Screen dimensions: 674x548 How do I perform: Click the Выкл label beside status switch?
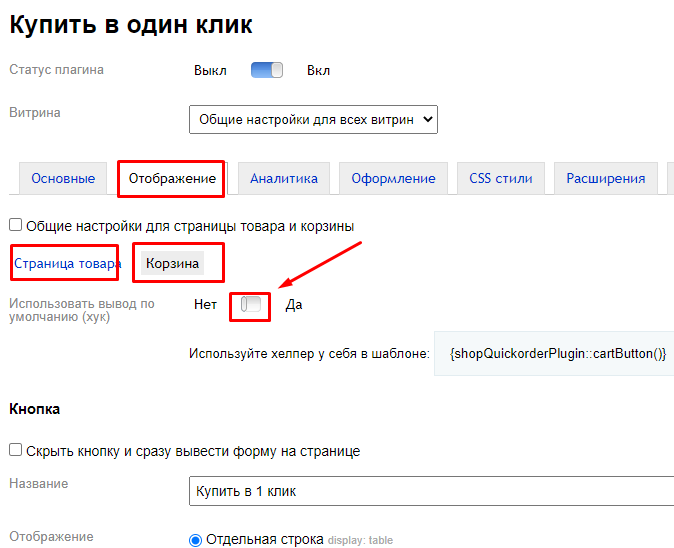point(210,71)
